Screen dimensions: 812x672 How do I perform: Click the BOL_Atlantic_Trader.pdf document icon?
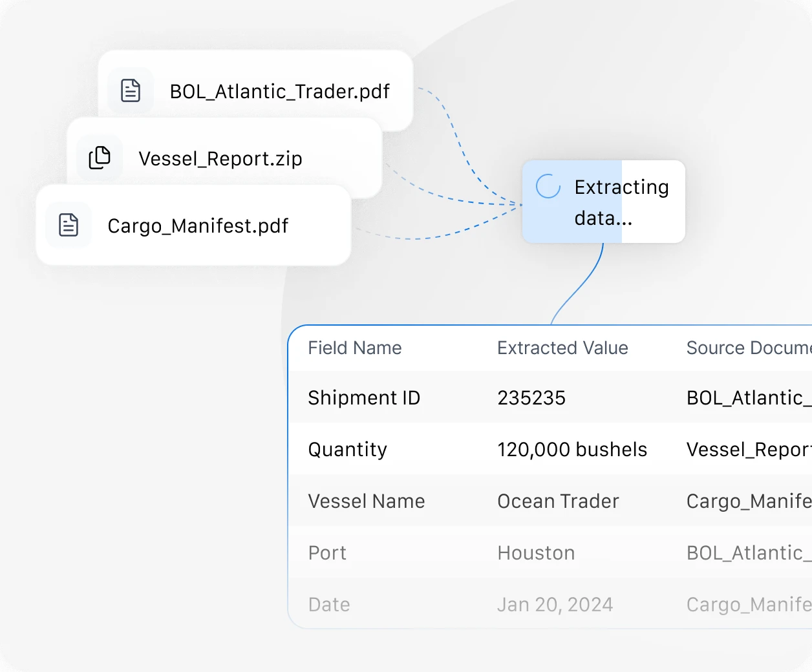click(131, 90)
